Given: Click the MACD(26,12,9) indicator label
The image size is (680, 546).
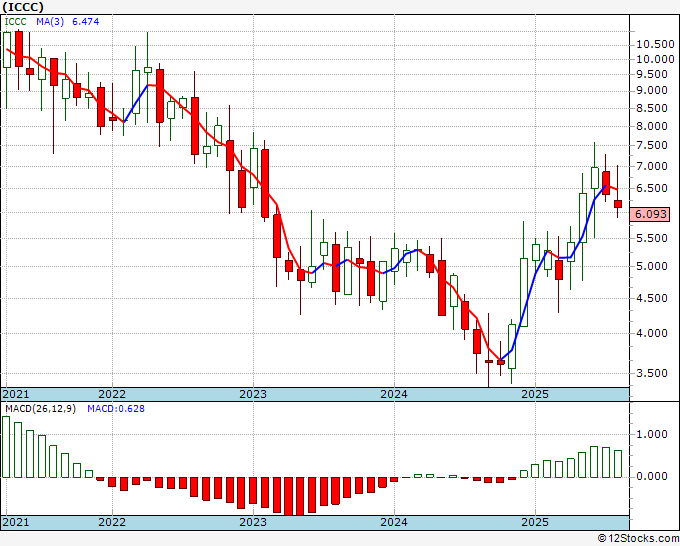Looking at the screenshot, I should coord(40,409).
